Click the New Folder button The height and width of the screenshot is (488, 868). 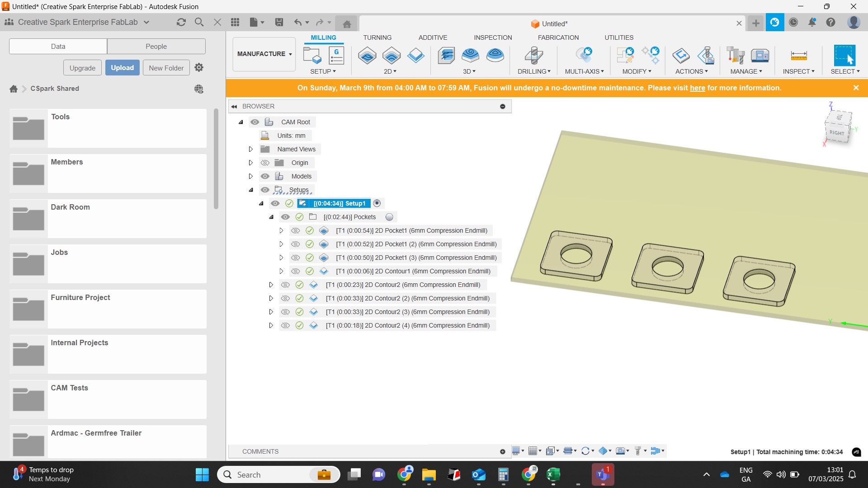click(166, 68)
